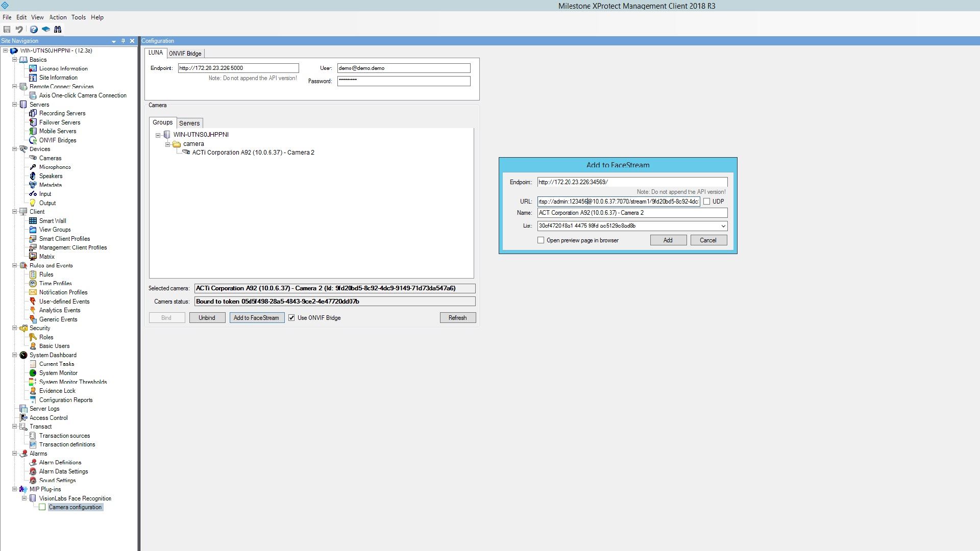This screenshot has height=551, width=980.
Task: Collapse the Rules and Events node
Action: click(x=15, y=265)
